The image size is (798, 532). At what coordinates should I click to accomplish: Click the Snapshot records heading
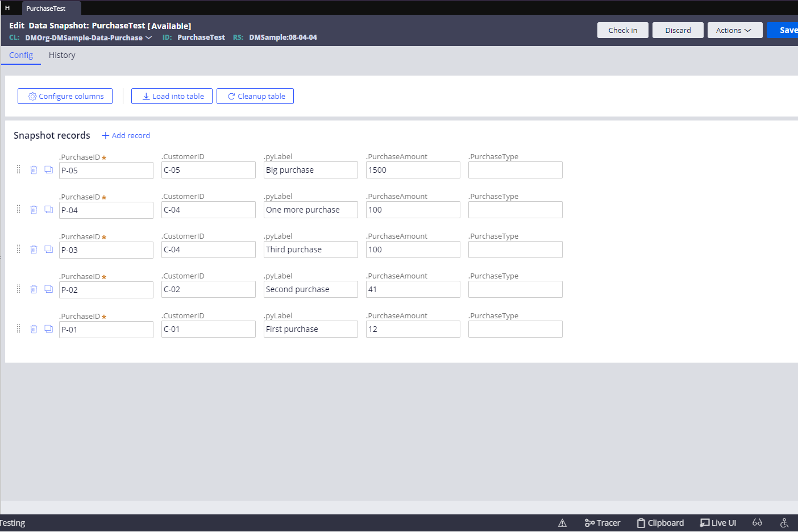point(52,135)
